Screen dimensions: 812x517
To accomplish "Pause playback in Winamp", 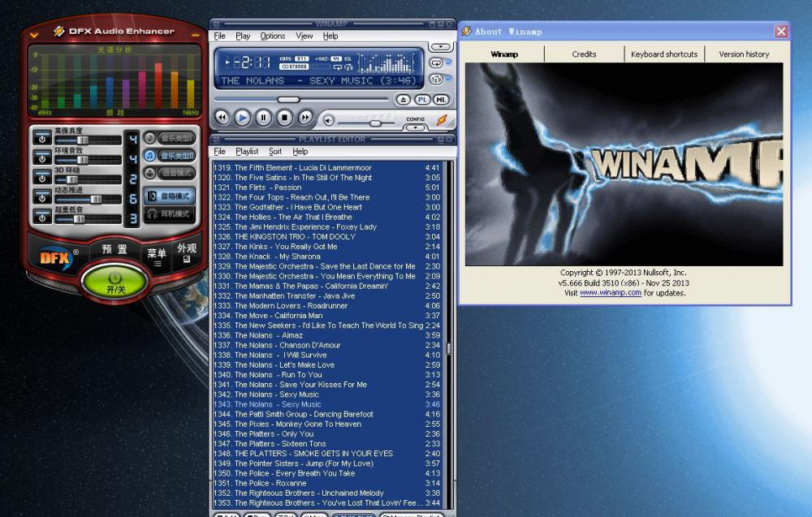I will [264, 118].
